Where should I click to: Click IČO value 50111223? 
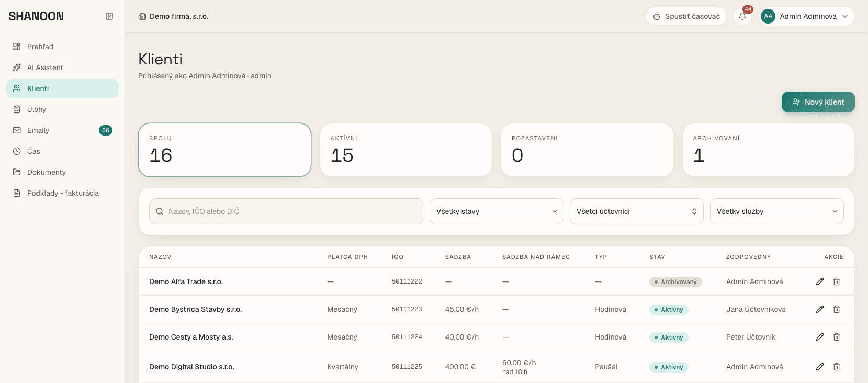(x=407, y=309)
